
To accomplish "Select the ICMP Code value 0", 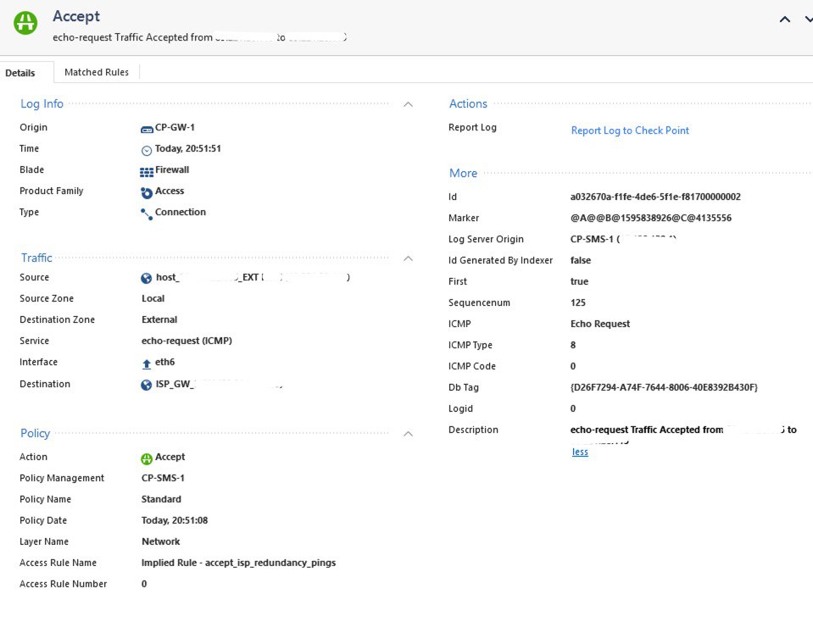I will click(x=573, y=367).
